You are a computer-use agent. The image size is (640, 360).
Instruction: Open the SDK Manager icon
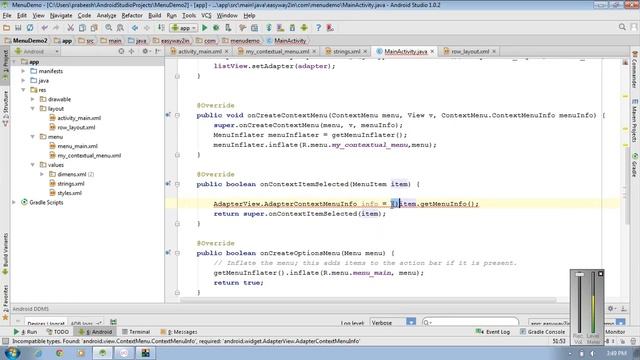pos(292,28)
